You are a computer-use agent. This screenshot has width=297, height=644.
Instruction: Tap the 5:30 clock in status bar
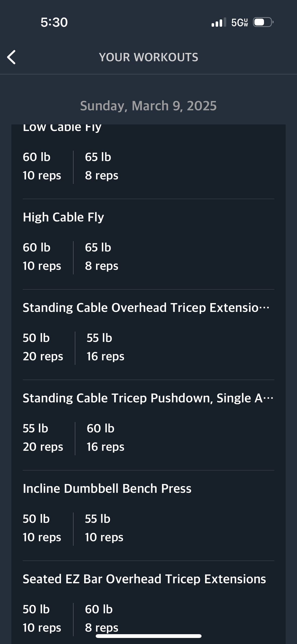coord(54,22)
